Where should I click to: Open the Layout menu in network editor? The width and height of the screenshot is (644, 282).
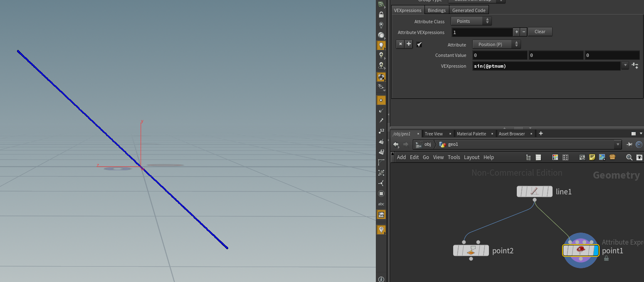click(472, 157)
